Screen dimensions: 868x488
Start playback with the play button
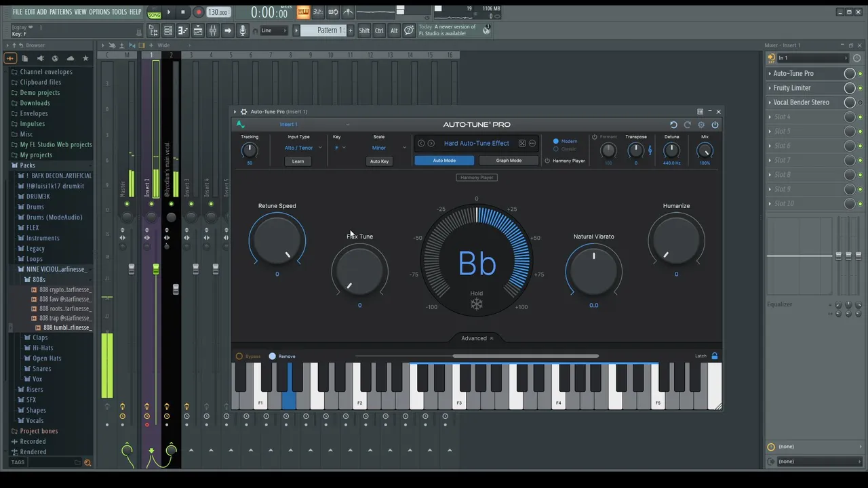(169, 12)
